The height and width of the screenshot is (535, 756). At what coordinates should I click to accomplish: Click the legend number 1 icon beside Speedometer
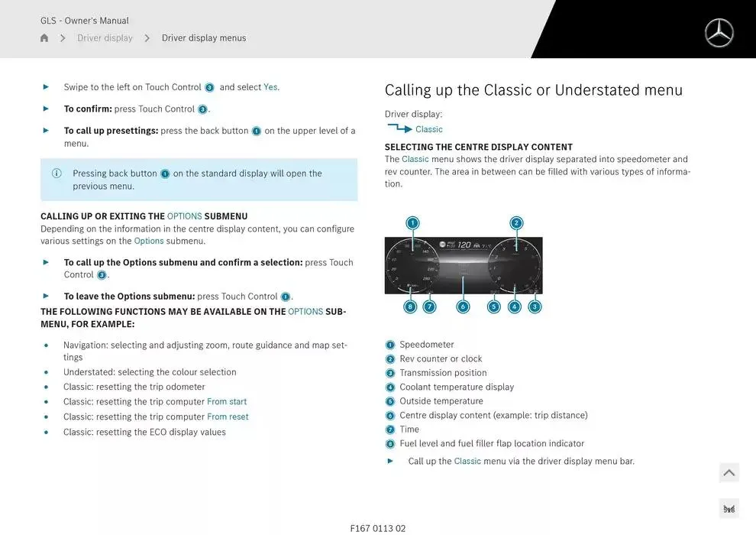point(390,345)
